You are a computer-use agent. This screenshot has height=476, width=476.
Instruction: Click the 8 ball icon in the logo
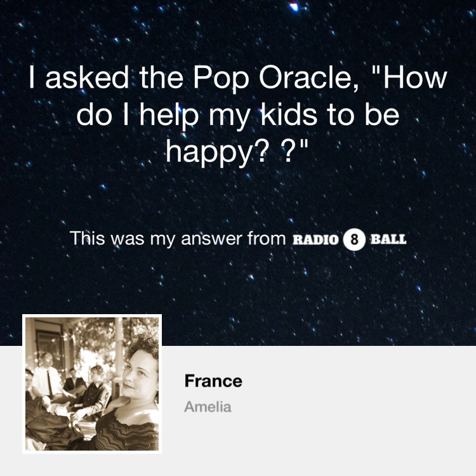coord(354,239)
